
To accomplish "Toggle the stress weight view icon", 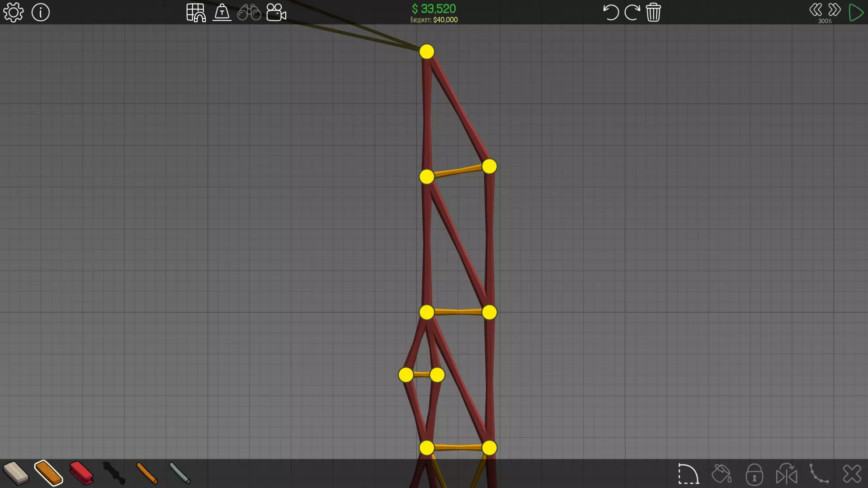I will tap(222, 13).
